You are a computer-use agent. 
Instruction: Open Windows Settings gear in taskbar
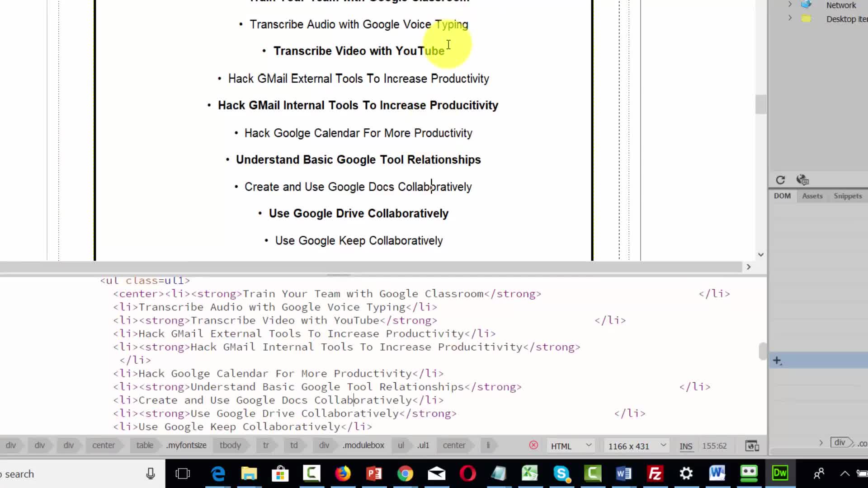pos(686,474)
